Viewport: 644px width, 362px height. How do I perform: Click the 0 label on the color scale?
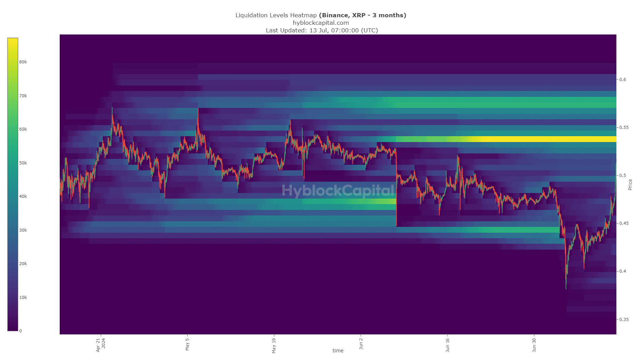pos(20,331)
